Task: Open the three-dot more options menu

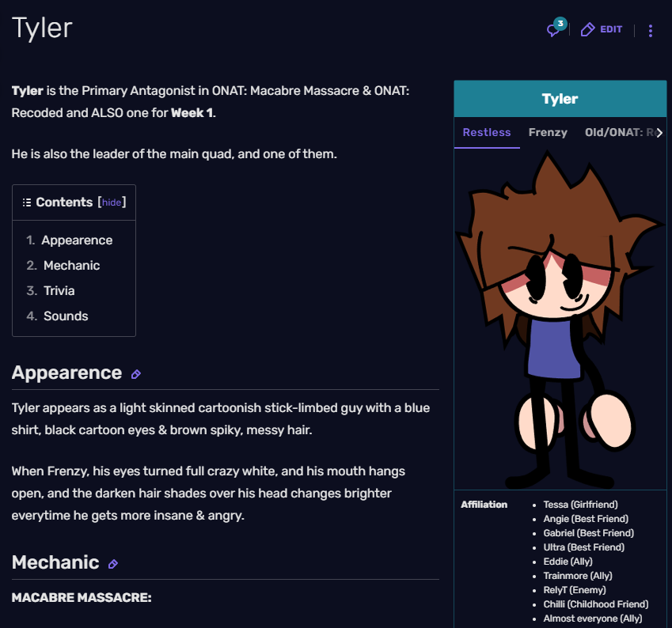Action: [x=650, y=30]
